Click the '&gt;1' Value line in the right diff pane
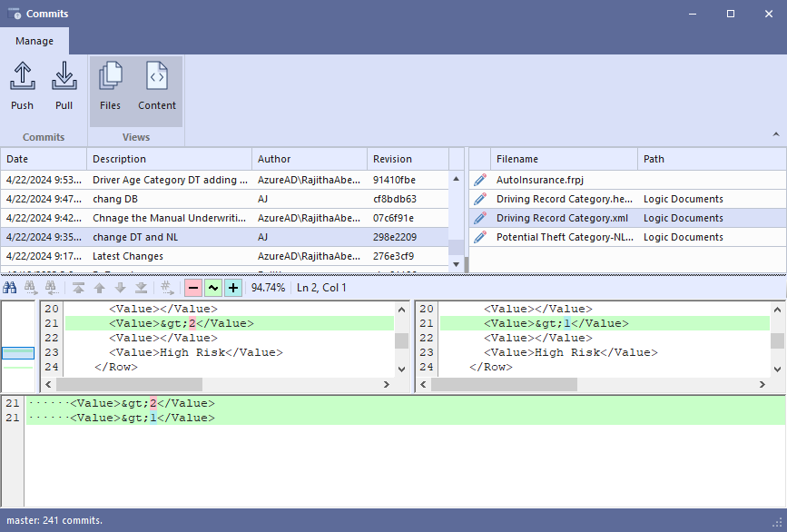This screenshot has width=787, height=532. click(x=605, y=323)
